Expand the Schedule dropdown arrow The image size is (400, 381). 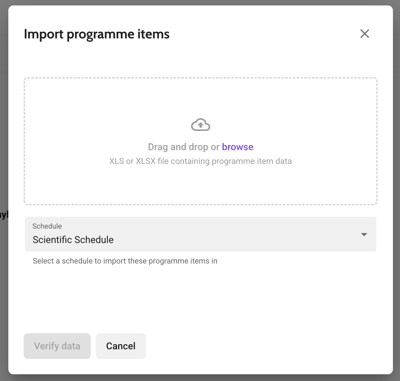(x=364, y=235)
